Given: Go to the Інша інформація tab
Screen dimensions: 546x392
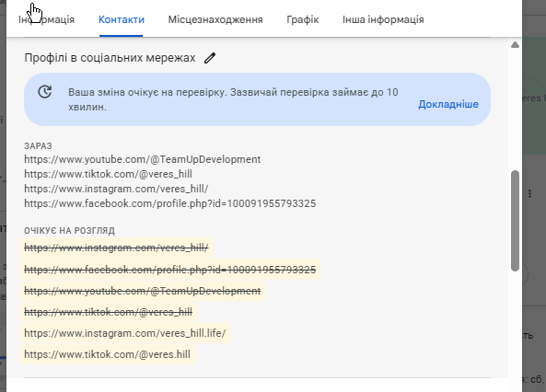Looking at the screenshot, I should [x=383, y=19].
